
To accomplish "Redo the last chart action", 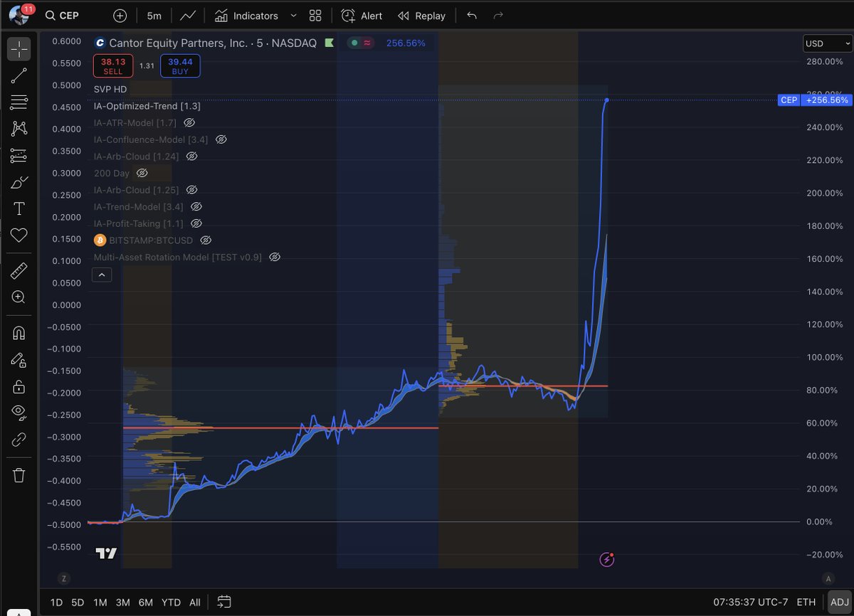I will coord(498,16).
